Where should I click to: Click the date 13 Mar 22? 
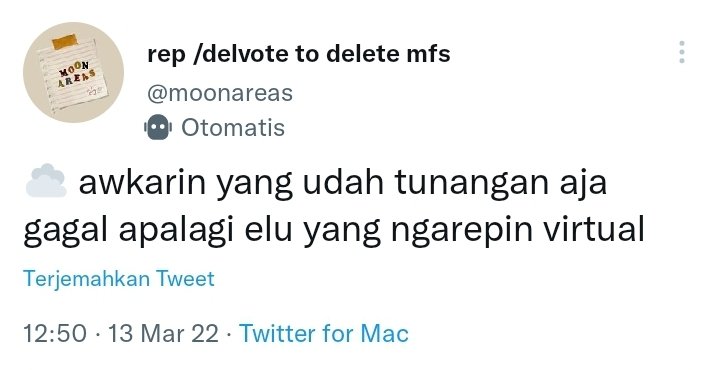point(163,333)
